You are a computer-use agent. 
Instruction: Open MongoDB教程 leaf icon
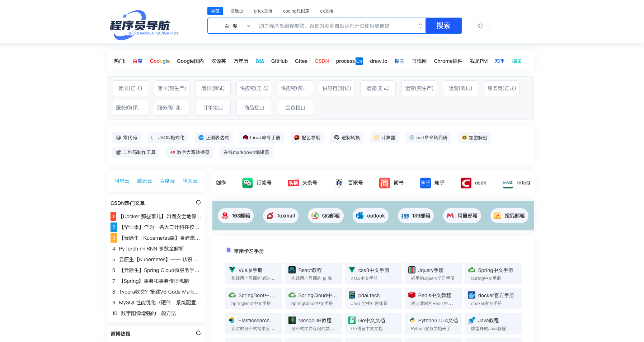point(292,320)
